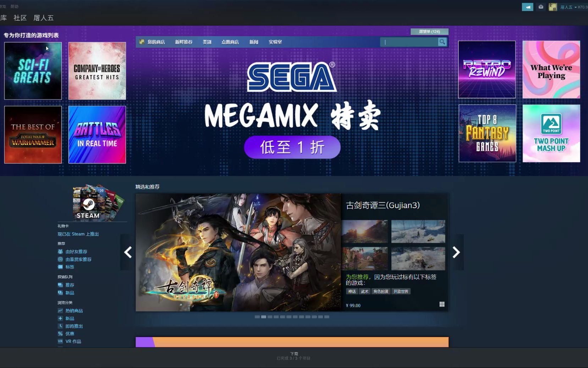Click the 探索队列 新品 queue icon

coord(60,293)
